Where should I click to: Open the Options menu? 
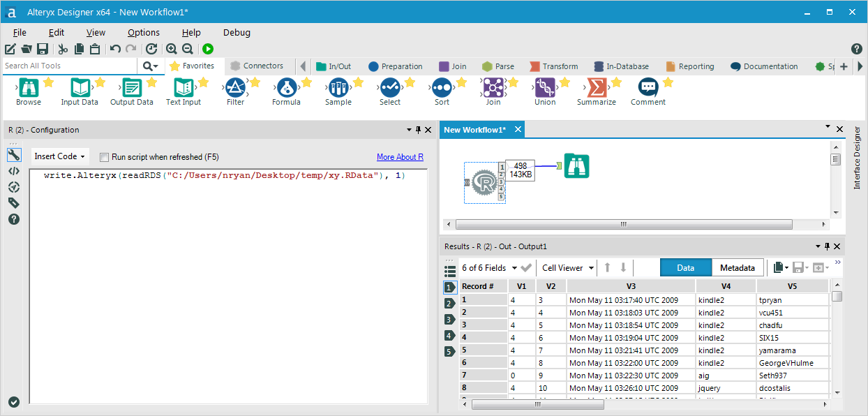click(x=143, y=32)
